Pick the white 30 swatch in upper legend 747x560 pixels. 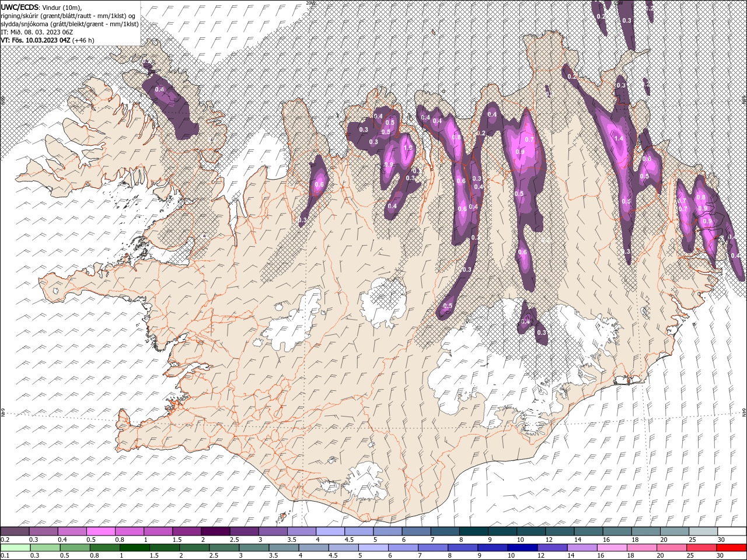pyautogui.click(x=732, y=531)
